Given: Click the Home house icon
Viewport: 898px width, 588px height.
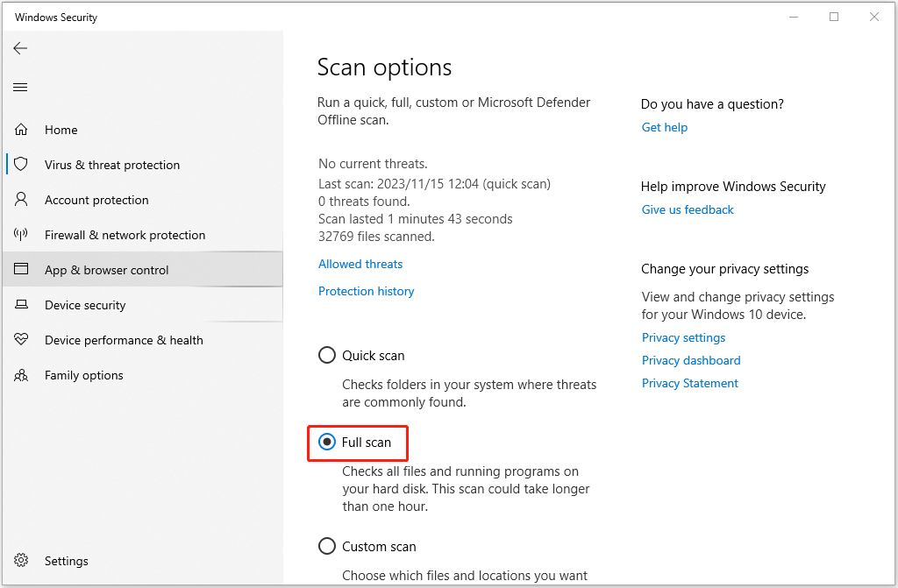Looking at the screenshot, I should (21, 130).
